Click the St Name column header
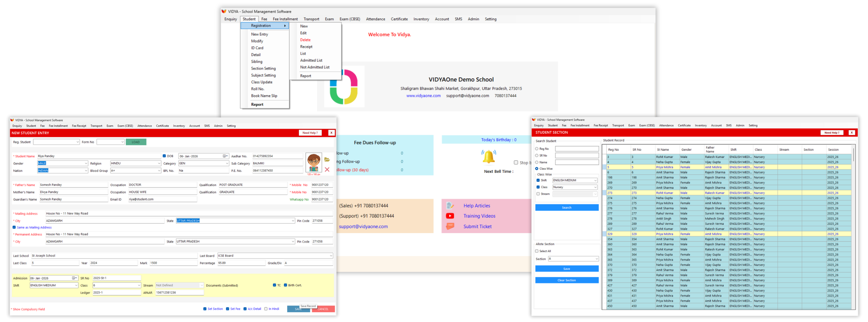 click(663, 150)
